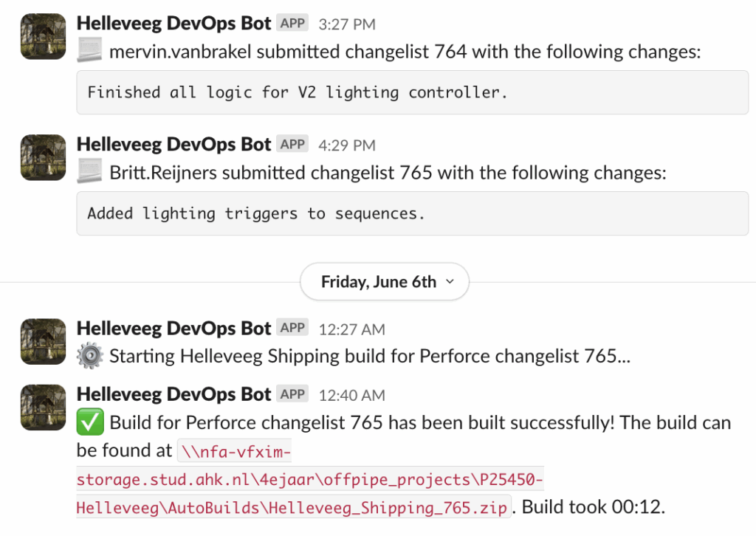Click the Helleveeg DevOps Bot name at 4:29 PM

pyautogui.click(x=173, y=145)
